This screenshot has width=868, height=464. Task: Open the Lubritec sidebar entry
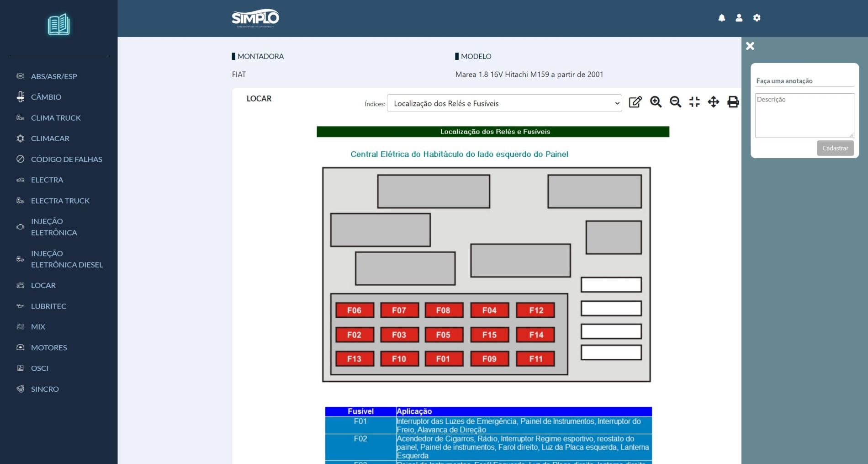(x=48, y=306)
